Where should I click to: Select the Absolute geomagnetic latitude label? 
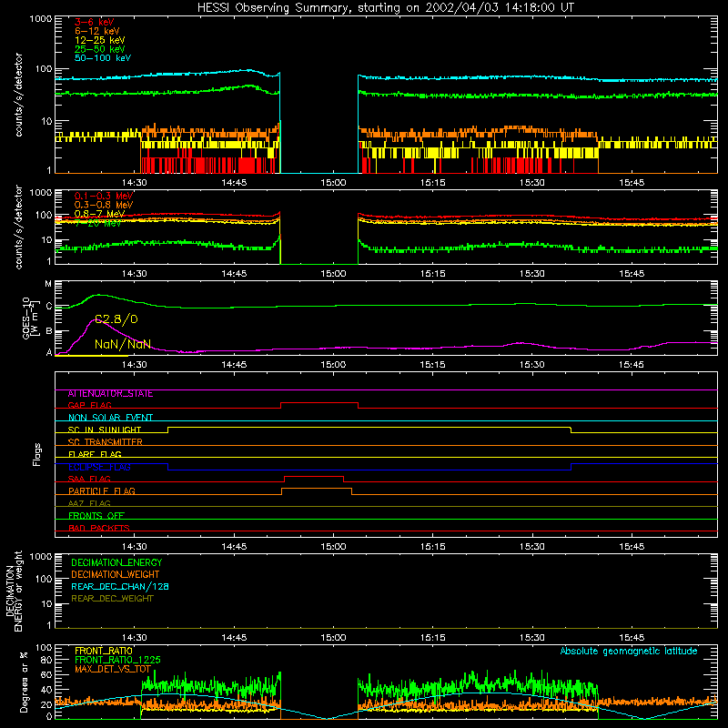pyautogui.click(x=629, y=651)
